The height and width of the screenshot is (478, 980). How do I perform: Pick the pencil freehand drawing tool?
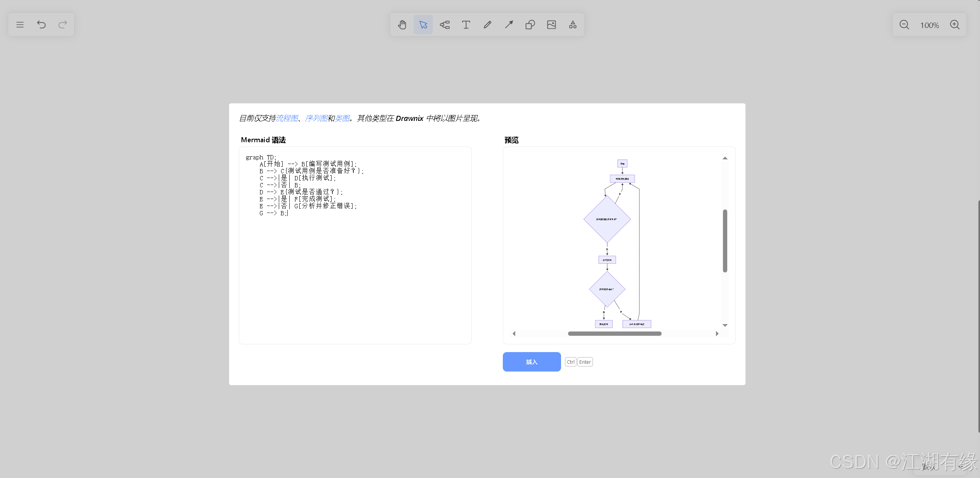(487, 24)
